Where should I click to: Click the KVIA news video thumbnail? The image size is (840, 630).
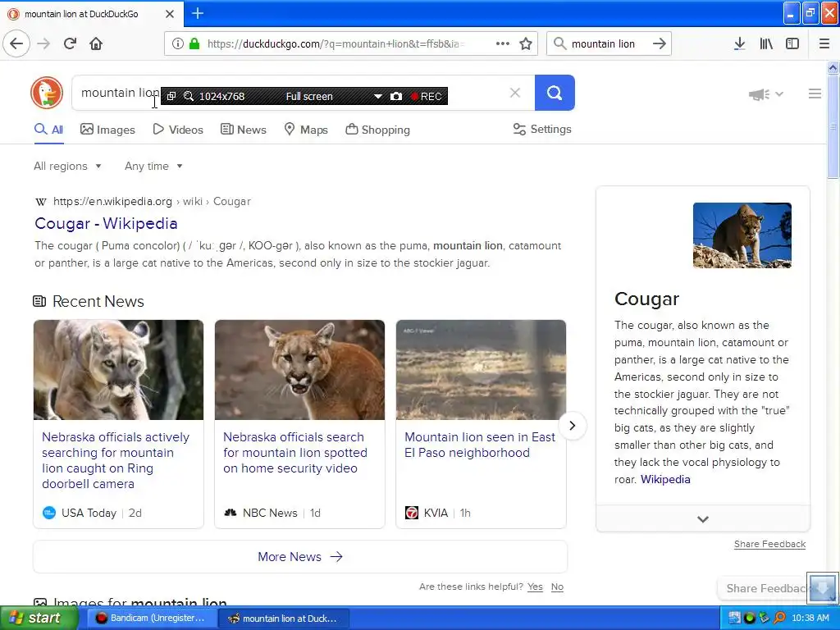pos(481,370)
